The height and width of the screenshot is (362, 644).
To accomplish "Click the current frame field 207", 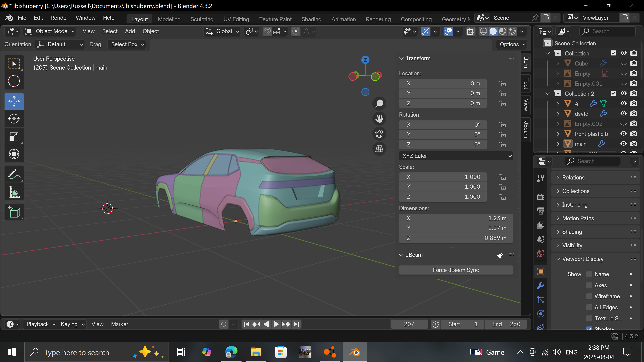I will point(409,324).
